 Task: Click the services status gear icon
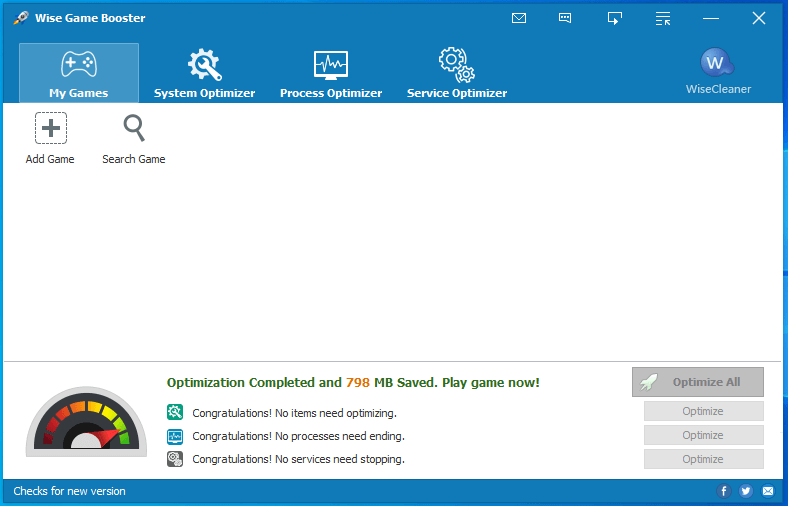[175, 459]
